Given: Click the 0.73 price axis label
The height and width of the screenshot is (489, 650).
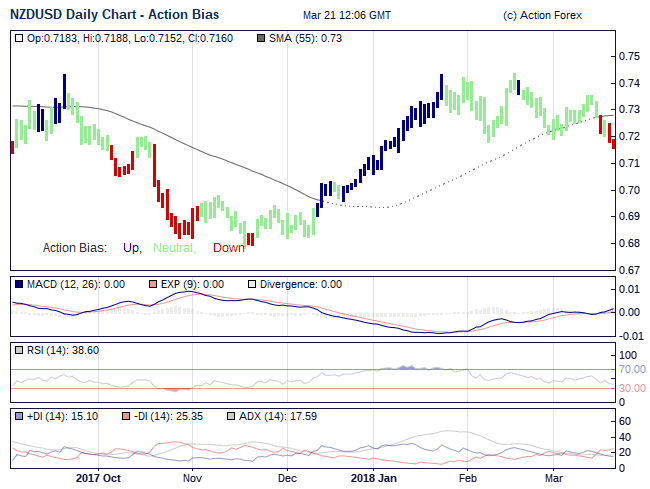Looking at the screenshot, I should [629, 109].
